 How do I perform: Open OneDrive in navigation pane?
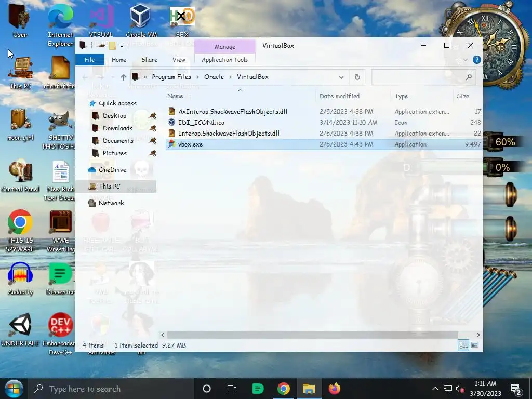pos(112,170)
